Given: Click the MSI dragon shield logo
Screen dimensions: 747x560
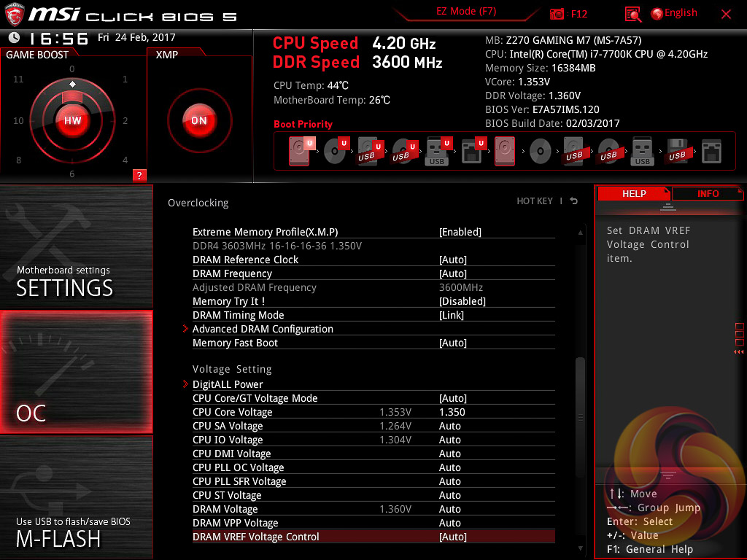Looking at the screenshot, I should [x=15, y=15].
